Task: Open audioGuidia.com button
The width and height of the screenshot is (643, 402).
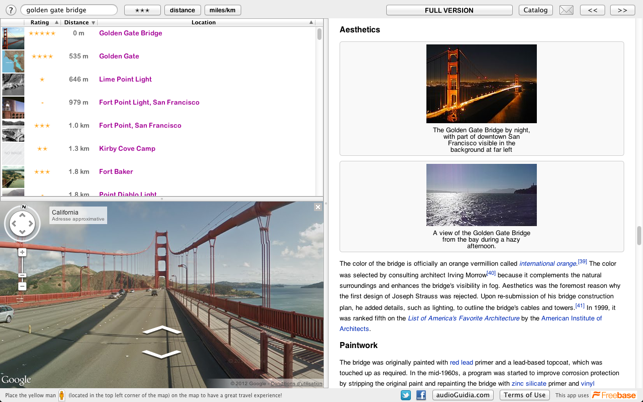Action: tap(462, 395)
